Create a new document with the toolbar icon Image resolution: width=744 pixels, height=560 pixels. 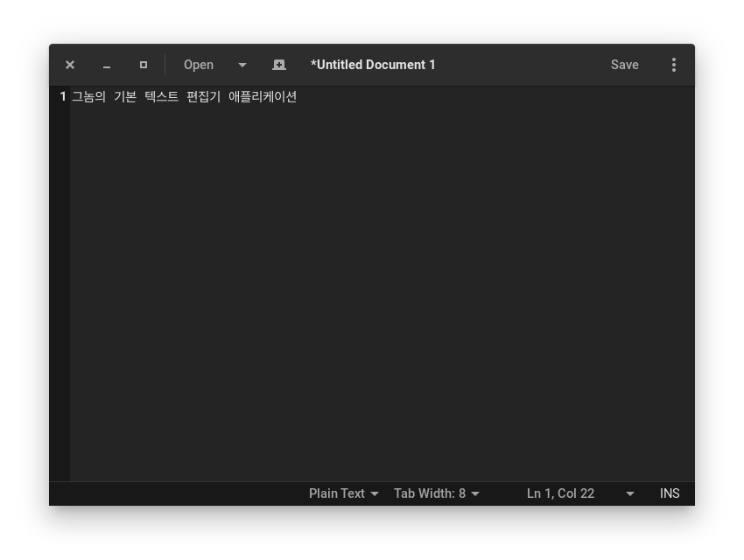point(279,65)
